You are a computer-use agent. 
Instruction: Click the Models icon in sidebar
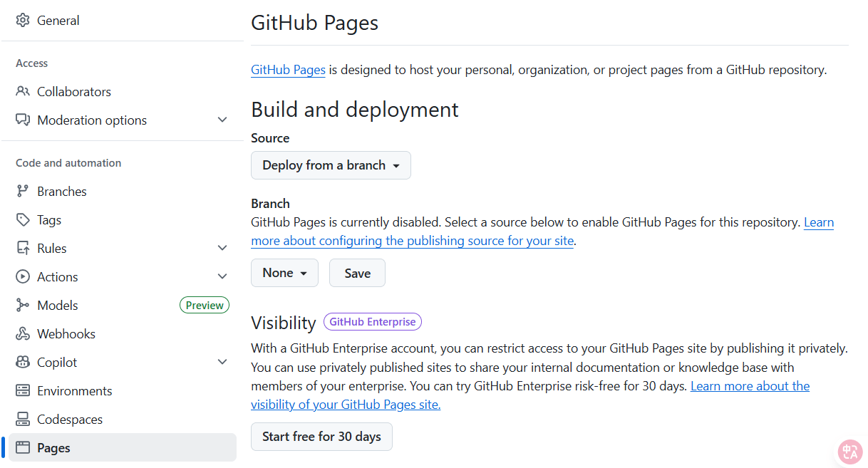click(23, 306)
